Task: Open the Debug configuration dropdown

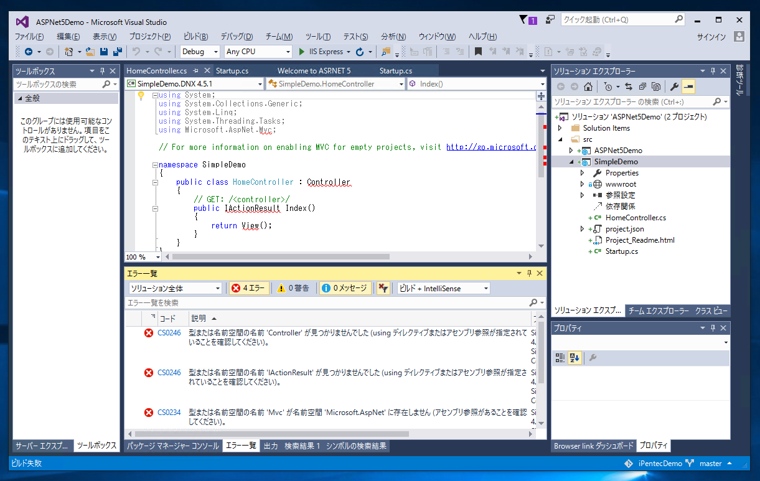Action: (200, 51)
